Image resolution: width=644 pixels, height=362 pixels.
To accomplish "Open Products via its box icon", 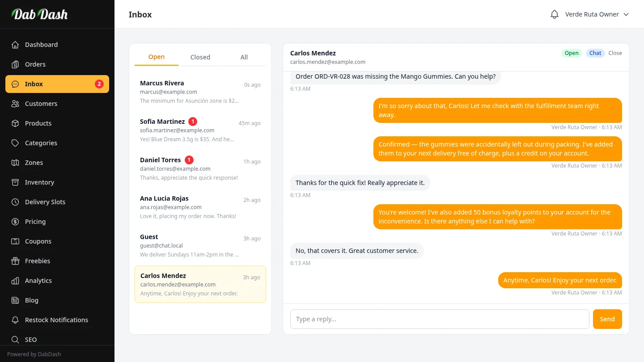I will [x=15, y=123].
